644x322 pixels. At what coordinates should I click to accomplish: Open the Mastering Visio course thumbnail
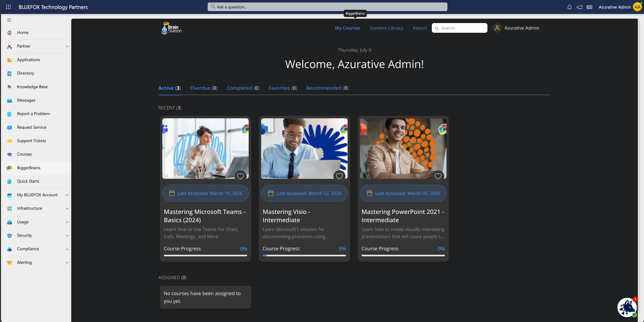[304, 148]
